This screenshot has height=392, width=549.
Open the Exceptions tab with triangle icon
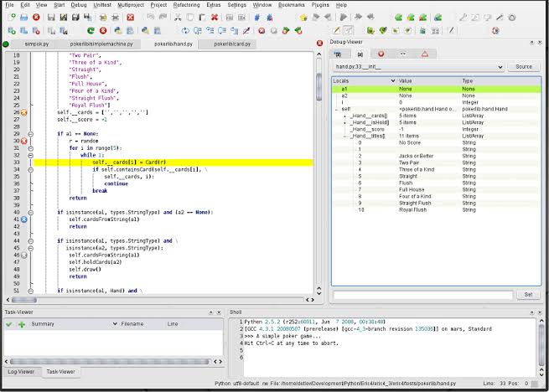pyautogui.click(x=425, y=53)
